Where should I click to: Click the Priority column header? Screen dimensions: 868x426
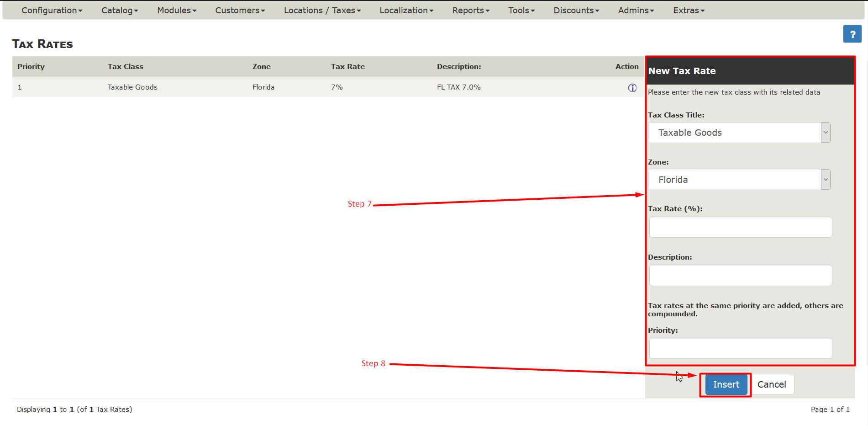pos(31,67)
